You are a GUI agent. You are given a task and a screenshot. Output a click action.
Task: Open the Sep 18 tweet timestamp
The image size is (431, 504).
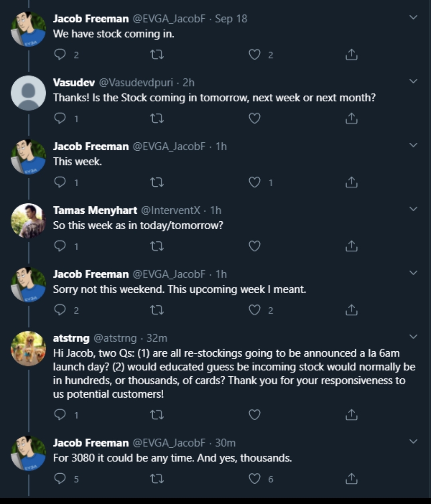coord(231,19)
